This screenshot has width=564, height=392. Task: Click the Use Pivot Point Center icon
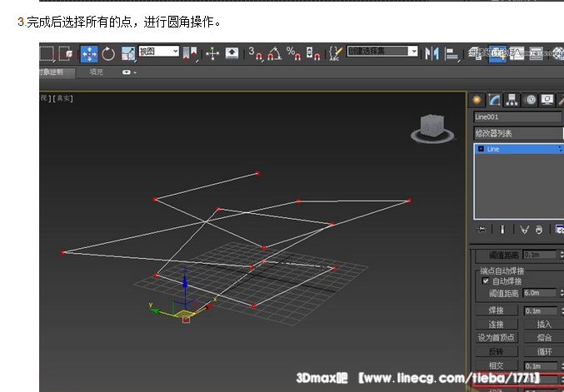(x=191, y=54)
